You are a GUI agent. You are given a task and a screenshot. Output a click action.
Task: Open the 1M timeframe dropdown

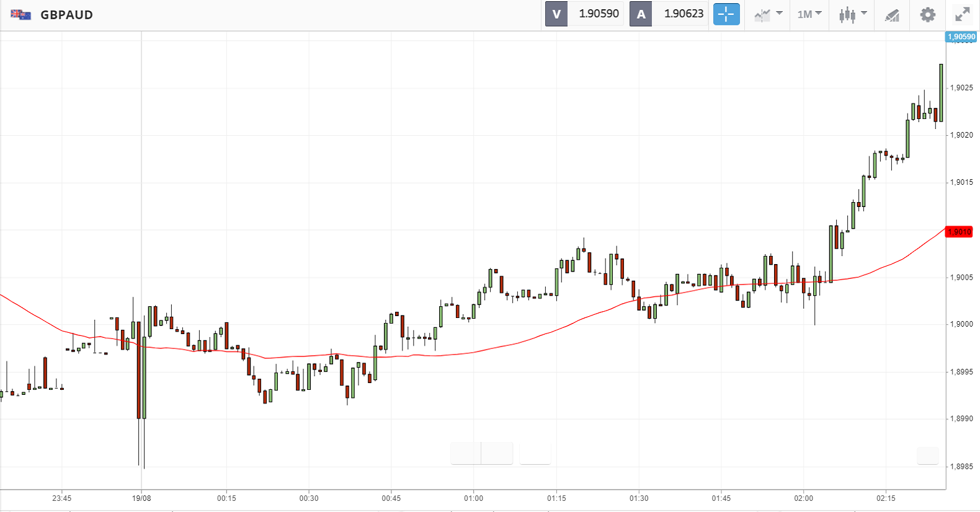point(809,14)
